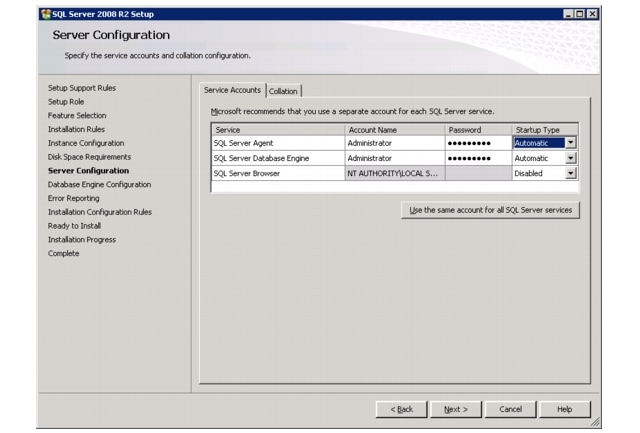The height and width of the screenshot is (433, 640).
Task: Click the Startup Type column header
Action: (545, 130)
